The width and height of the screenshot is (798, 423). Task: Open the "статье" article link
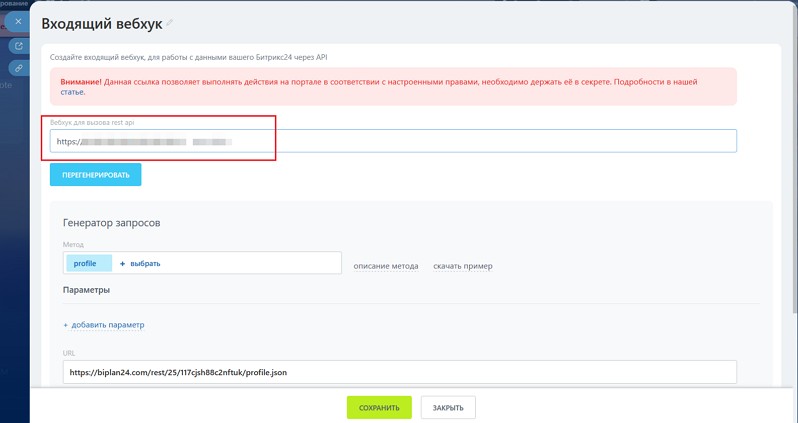tap(72, 92)
